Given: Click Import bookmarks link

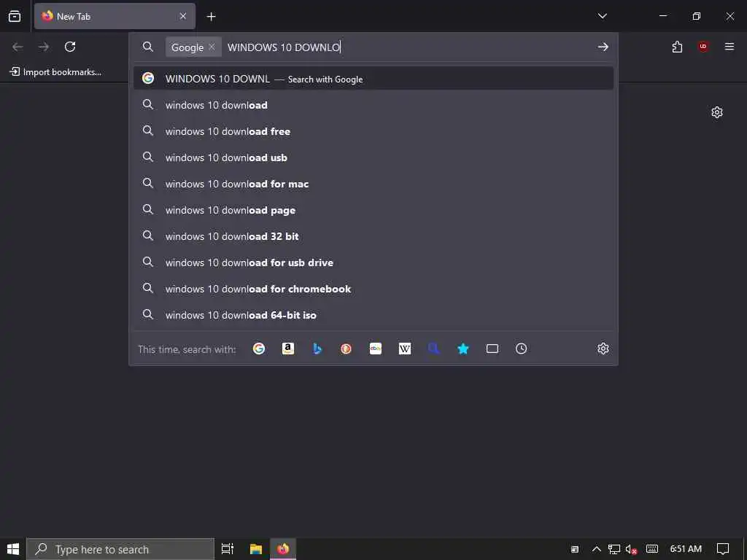Looking at the screenshot, I should tap(55, 72).
